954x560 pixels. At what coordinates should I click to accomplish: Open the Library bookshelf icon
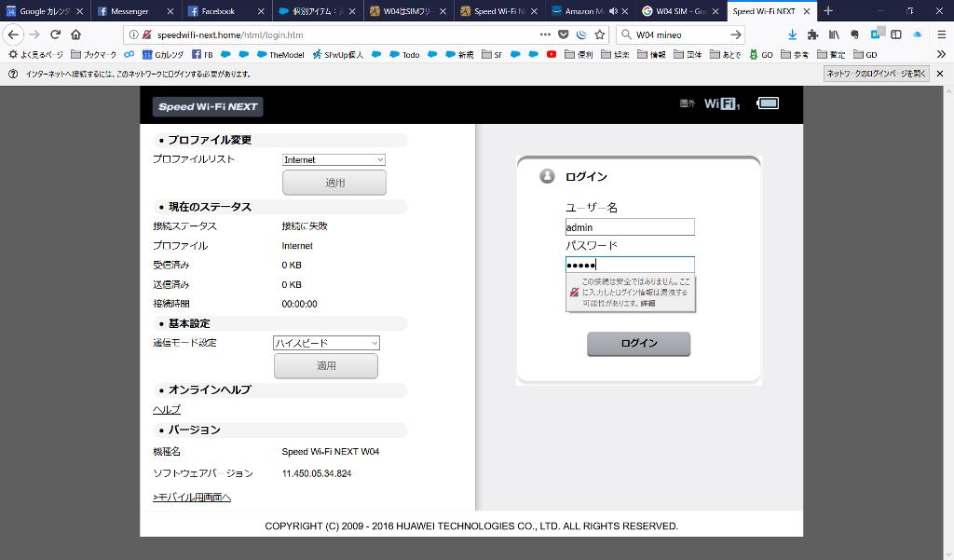(x=834, y=34)
